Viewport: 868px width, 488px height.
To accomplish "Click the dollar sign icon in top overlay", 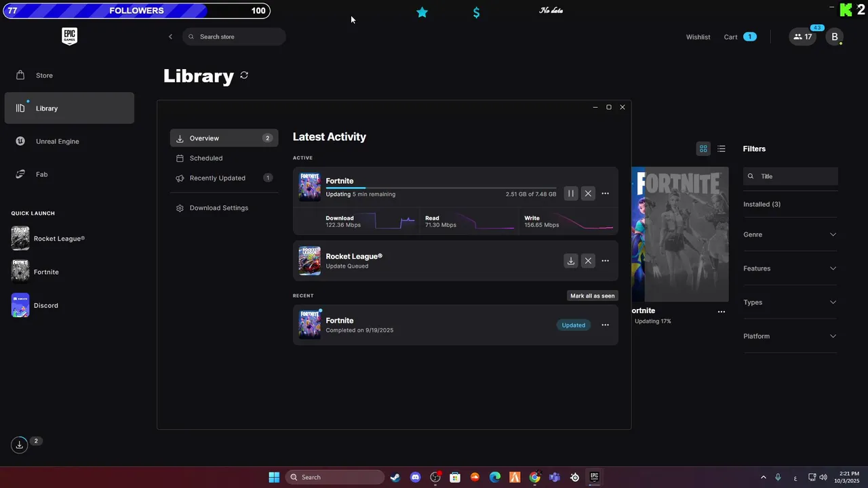I will coord(477,12).
